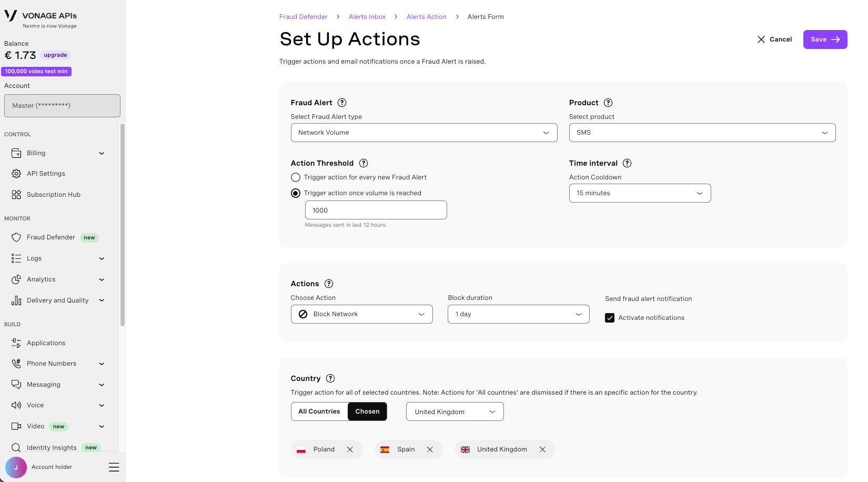Click the volume threshold input field

pyautogui.click(x=376, y=210)
